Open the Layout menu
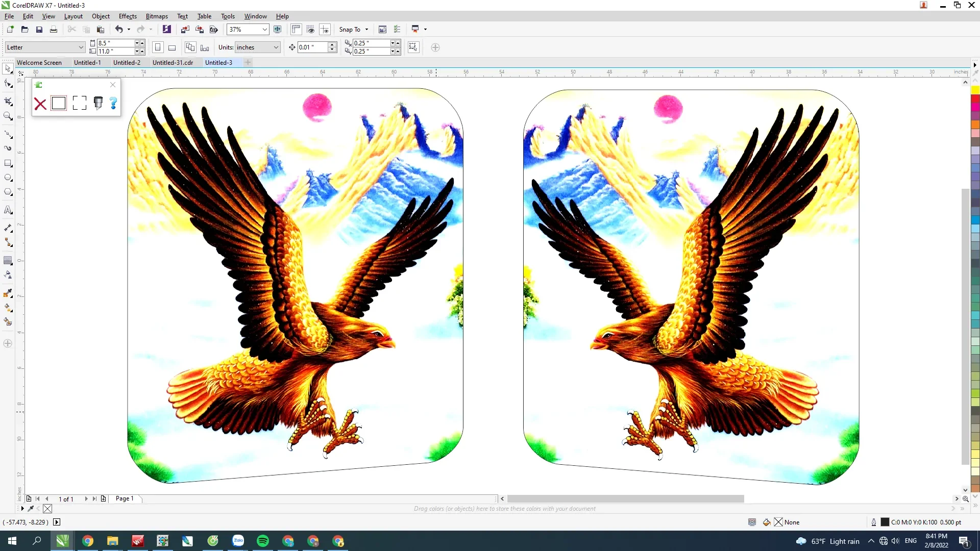The width and height of the screenshot is (980, 551). pos(73,16)
